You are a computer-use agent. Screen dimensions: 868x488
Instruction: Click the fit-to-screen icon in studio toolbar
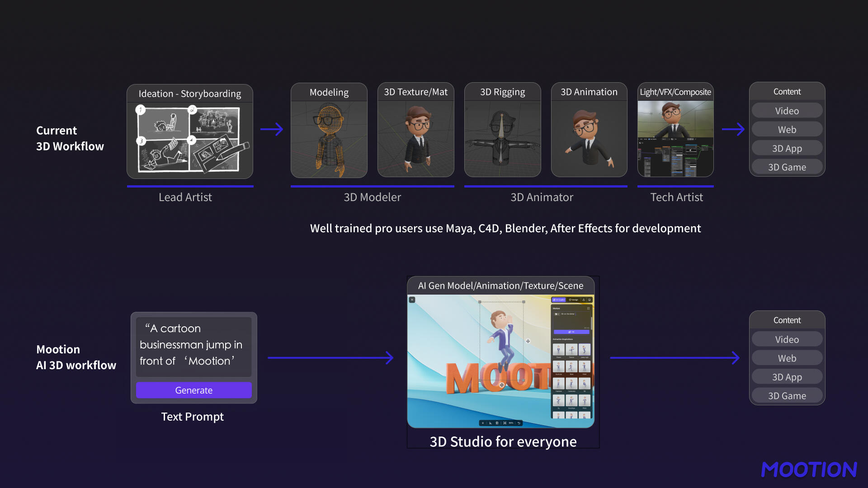click(x=505, y=423)
